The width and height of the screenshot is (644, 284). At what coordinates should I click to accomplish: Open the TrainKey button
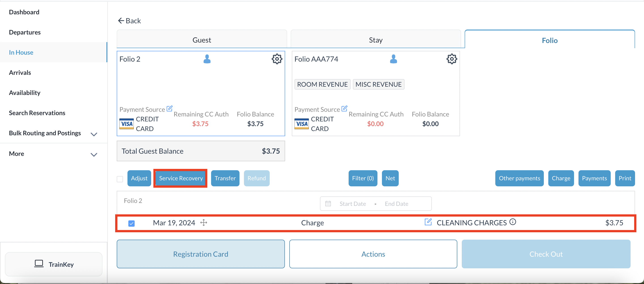click(x=54, y=264)
